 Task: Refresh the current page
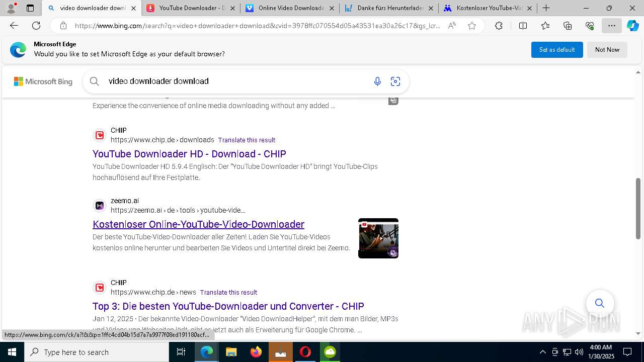point(36,26)
